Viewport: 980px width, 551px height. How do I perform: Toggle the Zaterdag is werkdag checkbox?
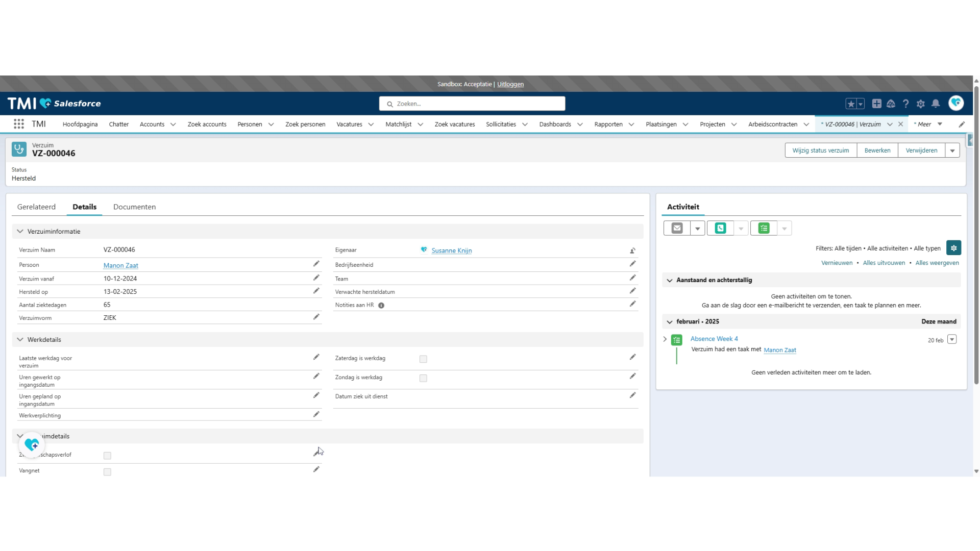pyautogui.click(x=423, y=359)
